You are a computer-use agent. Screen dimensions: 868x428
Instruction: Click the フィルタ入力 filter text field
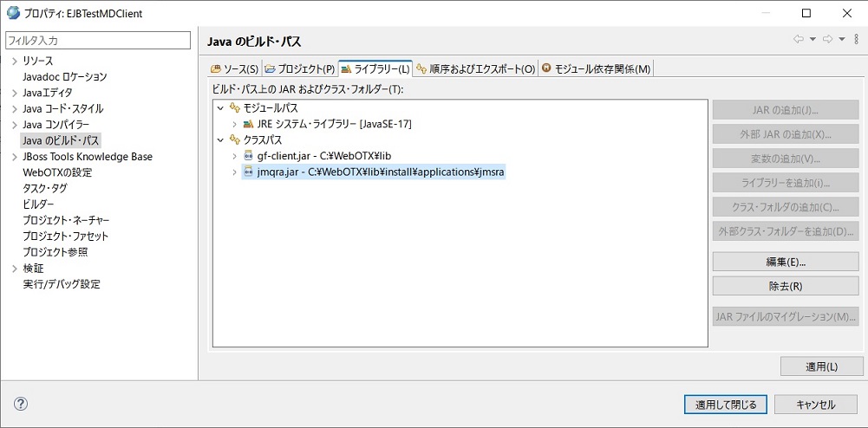pyautogui.click(x=97, y=41)
